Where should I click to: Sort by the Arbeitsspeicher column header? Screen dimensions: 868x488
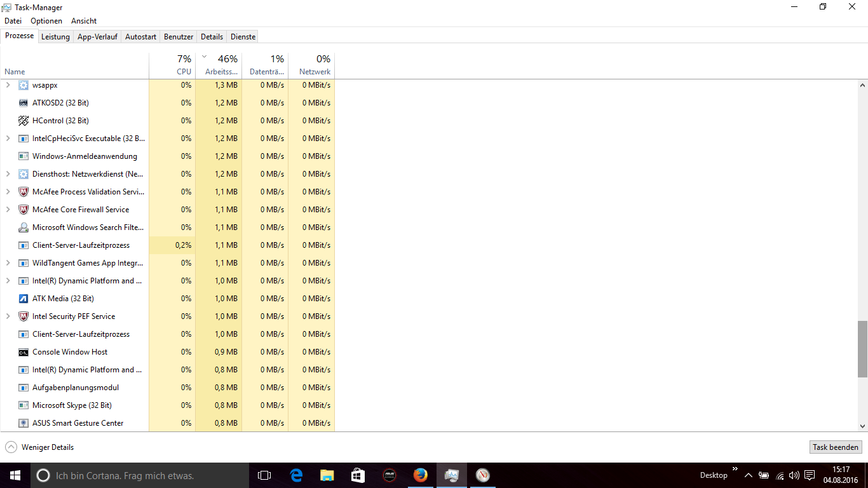[219, 65]
